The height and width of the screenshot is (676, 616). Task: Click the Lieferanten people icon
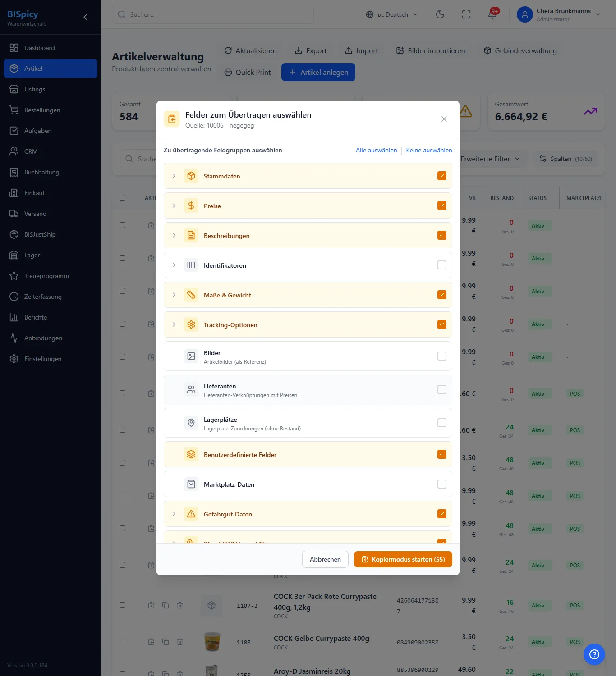click(191, 389)
